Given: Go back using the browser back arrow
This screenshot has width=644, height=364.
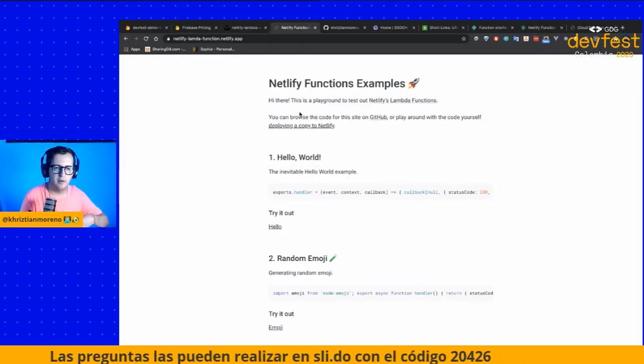Looking at the screenshot, I should pyautogui.click(x=126, y=39).
